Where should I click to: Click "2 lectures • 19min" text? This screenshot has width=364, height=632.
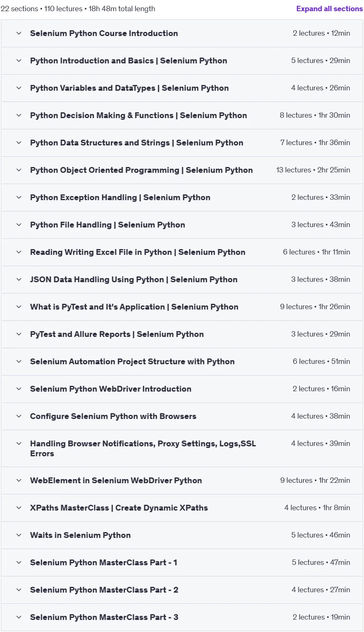click(321, 617)
